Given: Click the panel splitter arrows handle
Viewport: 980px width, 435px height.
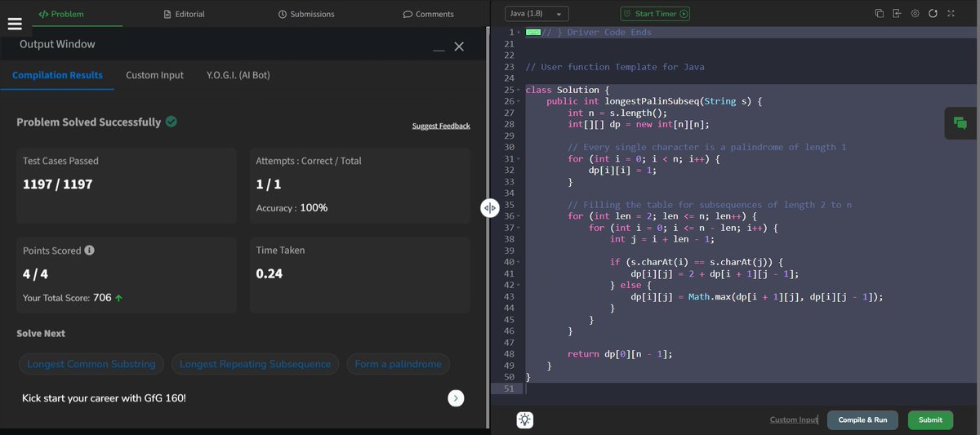Looking at the screenshot, I should click(490, 208).
